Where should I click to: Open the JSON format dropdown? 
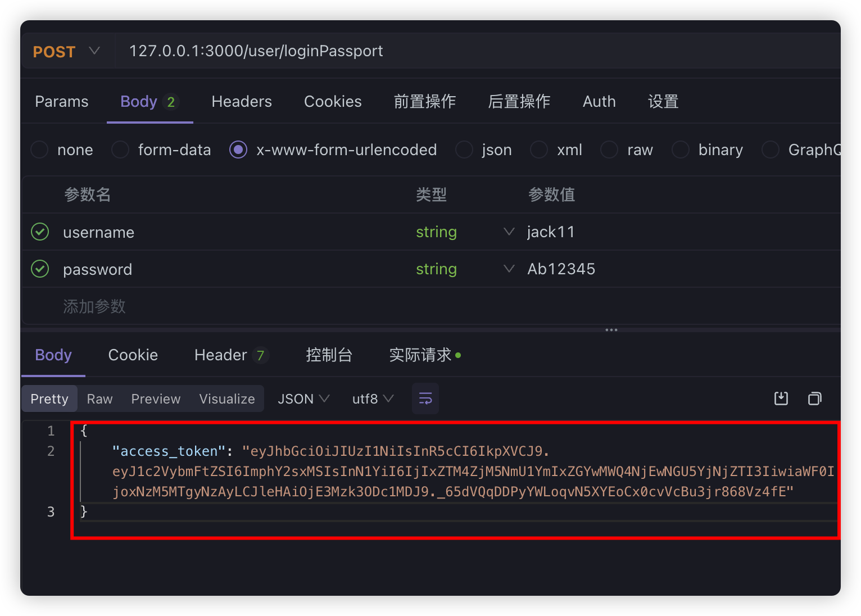tap(303, 399)
